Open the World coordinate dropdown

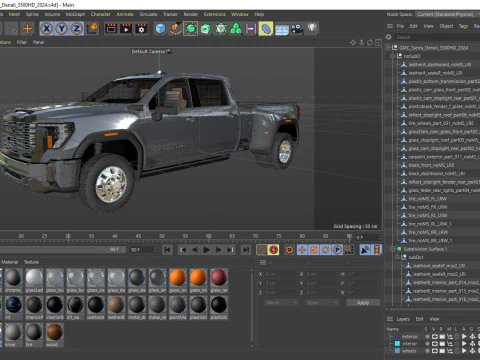click(x=281, y=303)
